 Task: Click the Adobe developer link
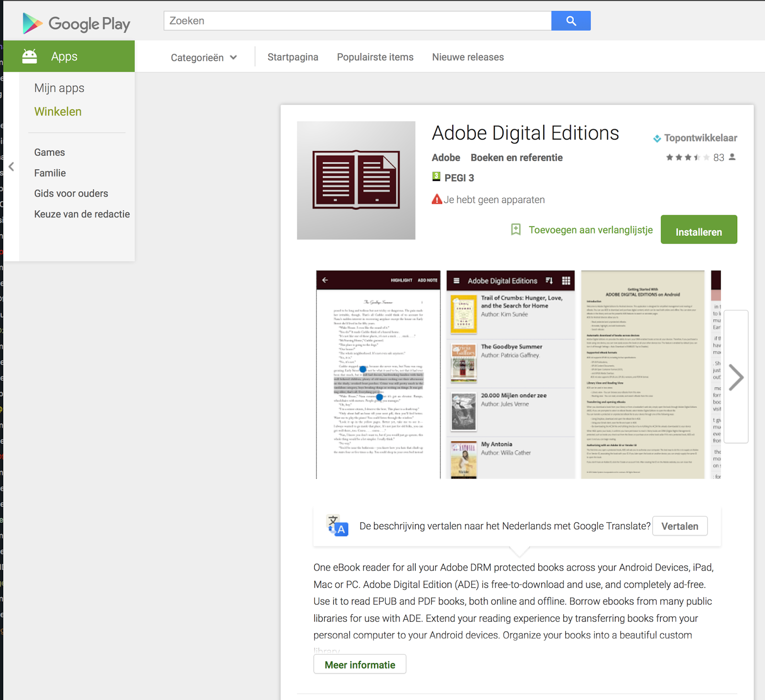[446, 157]
